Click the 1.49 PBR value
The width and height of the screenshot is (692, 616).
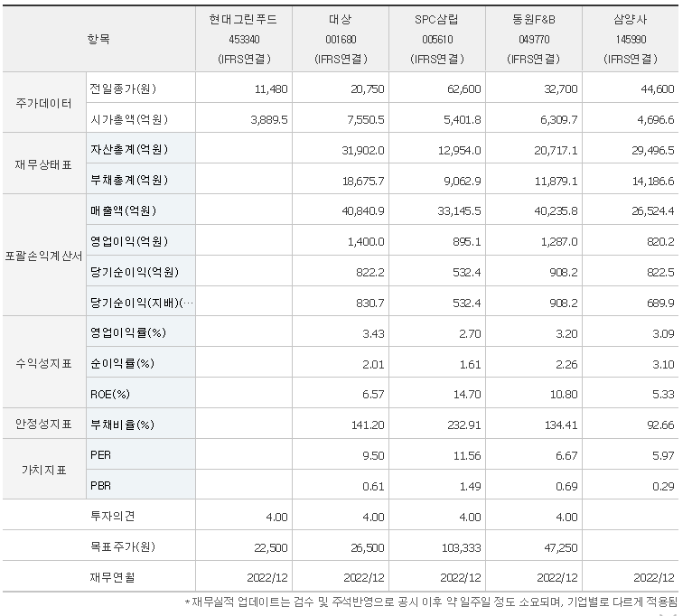470,486
